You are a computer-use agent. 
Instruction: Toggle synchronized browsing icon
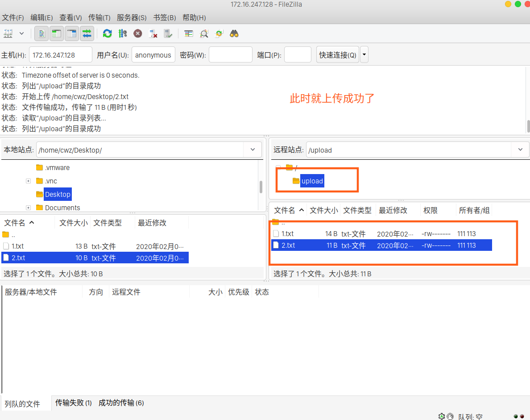[219, 33]
